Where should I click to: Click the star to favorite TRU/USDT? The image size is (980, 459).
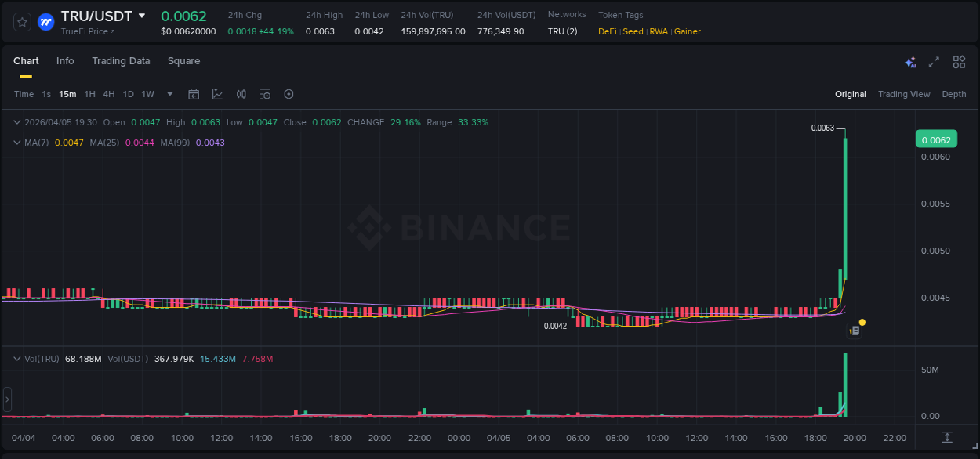click(x=21, y=22)
